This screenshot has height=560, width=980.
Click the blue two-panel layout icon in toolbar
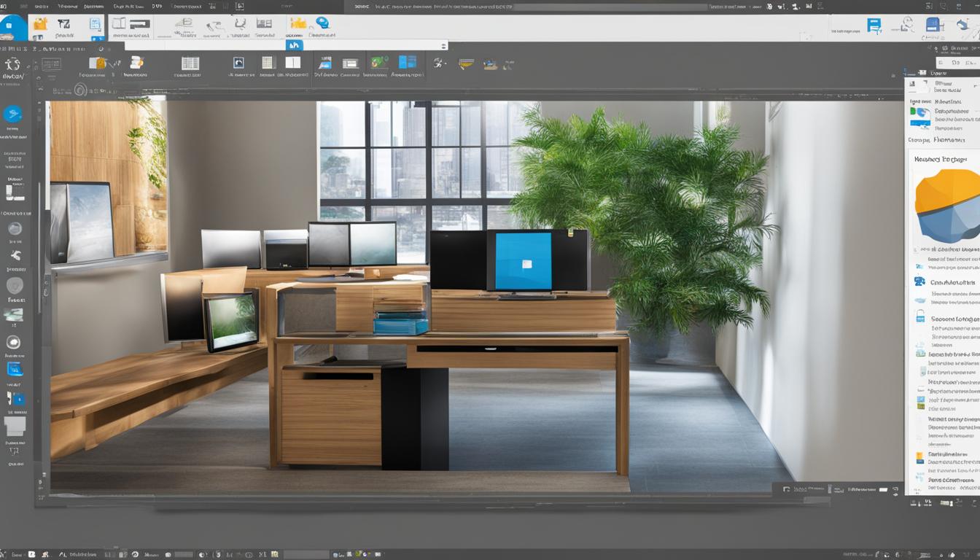pos(407,63)
